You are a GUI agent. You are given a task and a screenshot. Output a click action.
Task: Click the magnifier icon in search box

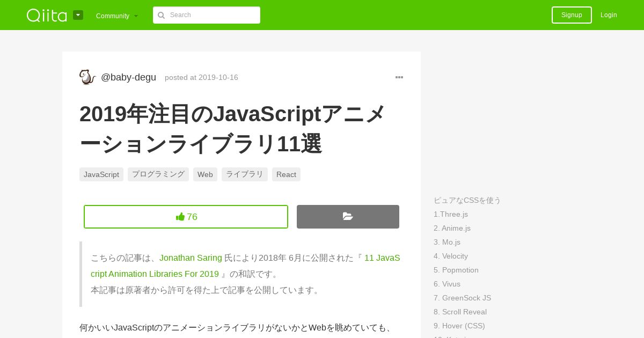(x=161, y=15)
